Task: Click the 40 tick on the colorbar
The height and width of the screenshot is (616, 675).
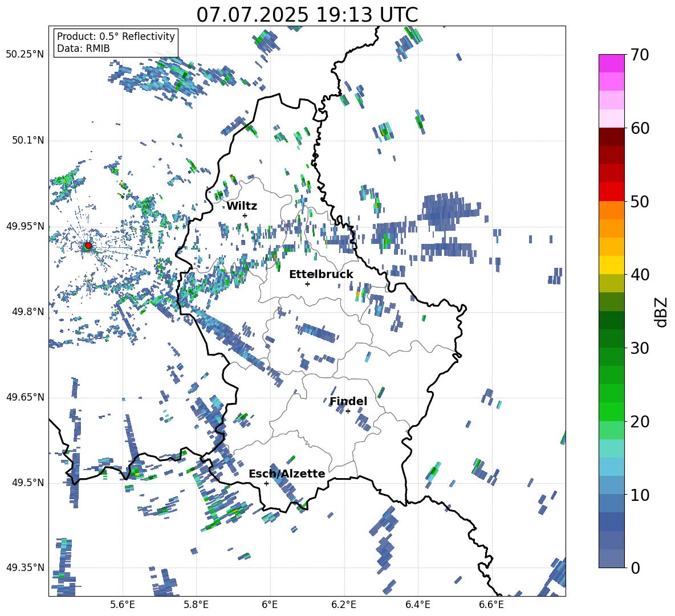Action: 640,275
